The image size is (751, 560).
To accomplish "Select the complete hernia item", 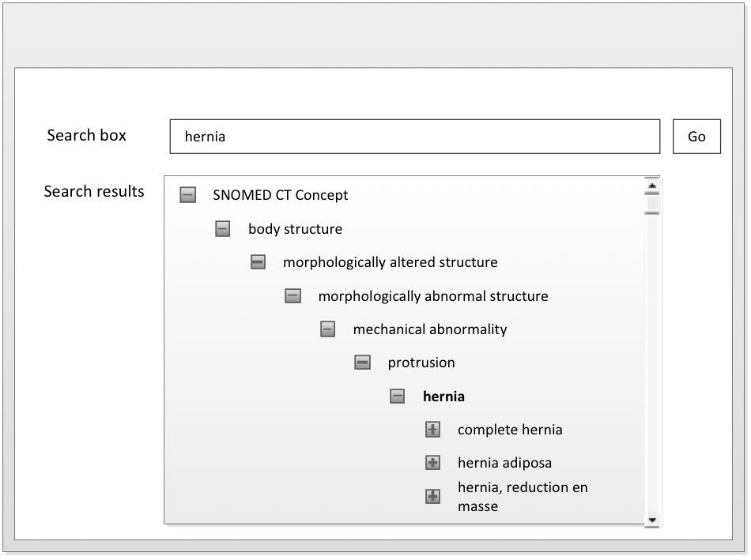I will coord(510,430).
